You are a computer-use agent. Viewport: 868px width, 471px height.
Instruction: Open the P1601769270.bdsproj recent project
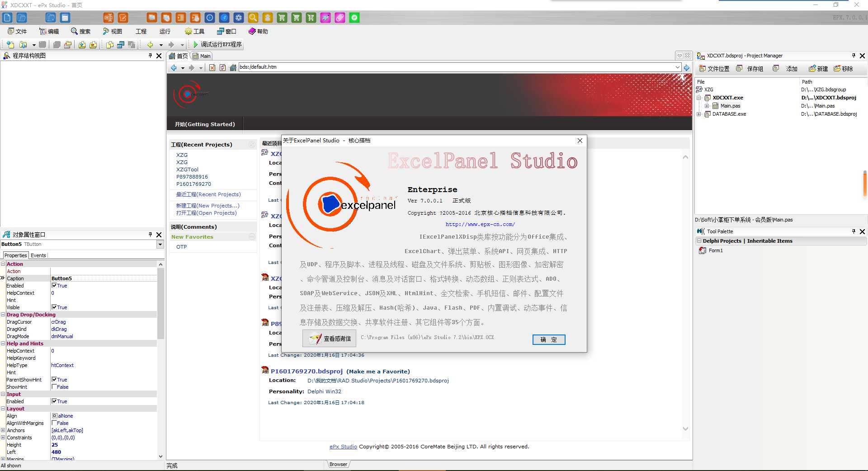(307, 371)
